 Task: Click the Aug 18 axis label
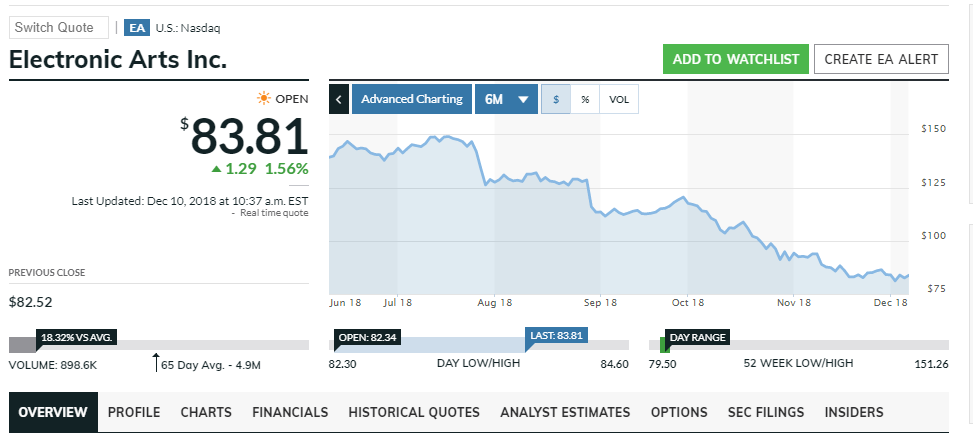495,303
